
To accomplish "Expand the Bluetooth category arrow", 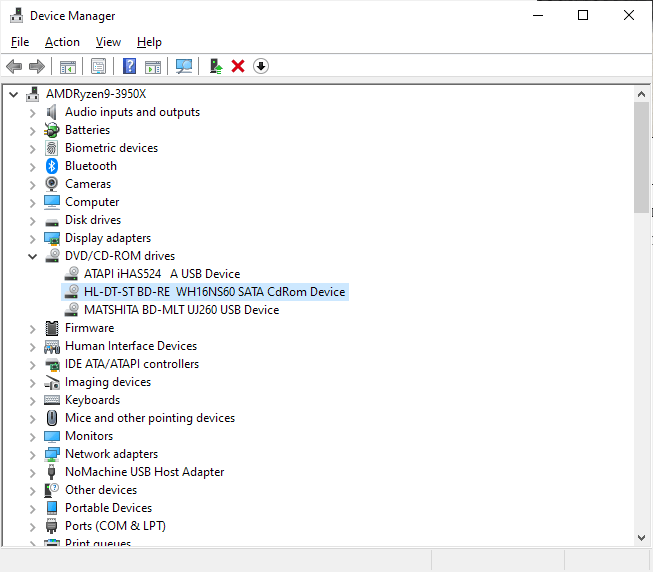I will [32, 167].
